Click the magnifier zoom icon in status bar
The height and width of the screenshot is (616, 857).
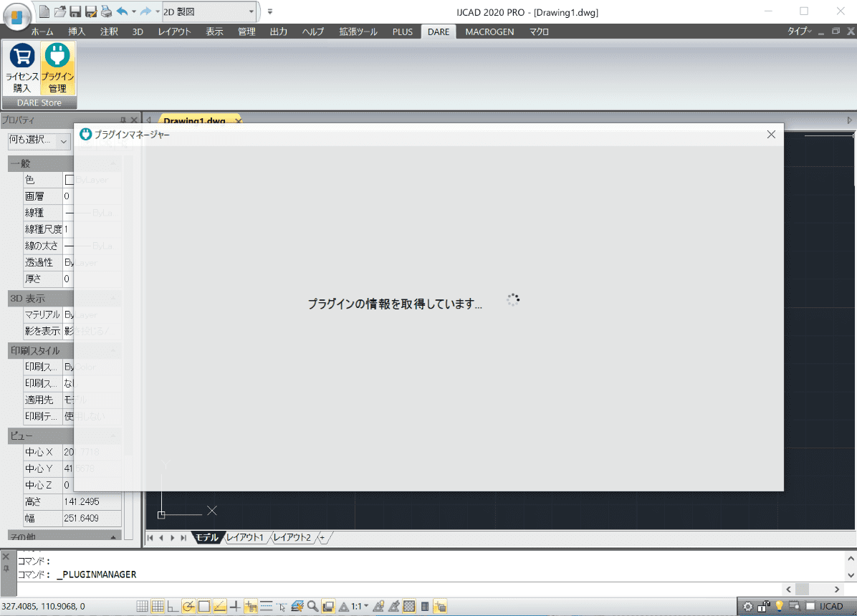pyautogui.click(x=312, y=606)
